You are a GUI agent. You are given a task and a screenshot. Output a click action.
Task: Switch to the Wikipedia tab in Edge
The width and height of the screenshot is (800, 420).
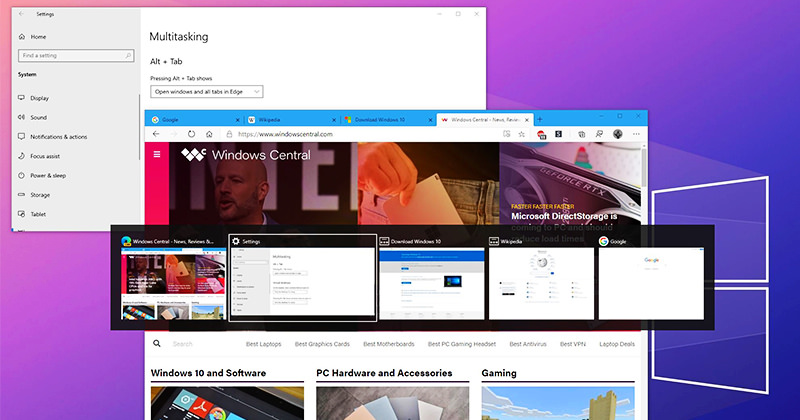point(291,119)
